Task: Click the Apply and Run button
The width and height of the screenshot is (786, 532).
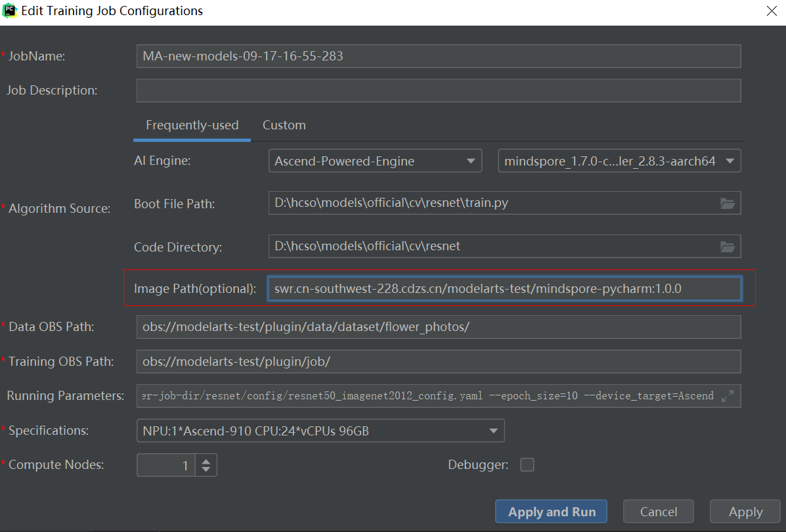Action: point(551,512)
